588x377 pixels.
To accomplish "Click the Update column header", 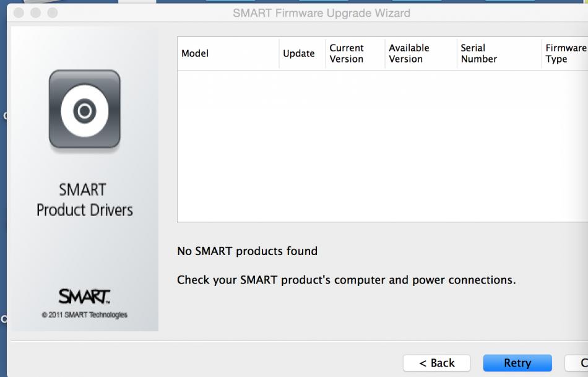I will pos(302,54).
